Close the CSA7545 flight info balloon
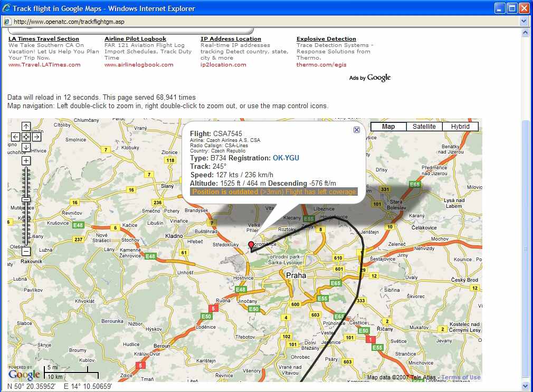 point(357,130)
